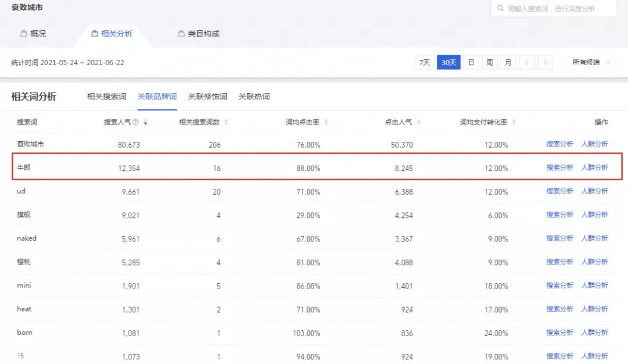Click inside the keyword search input field
The width and height of the screenshot is (628, 364).
coord(552,8)
